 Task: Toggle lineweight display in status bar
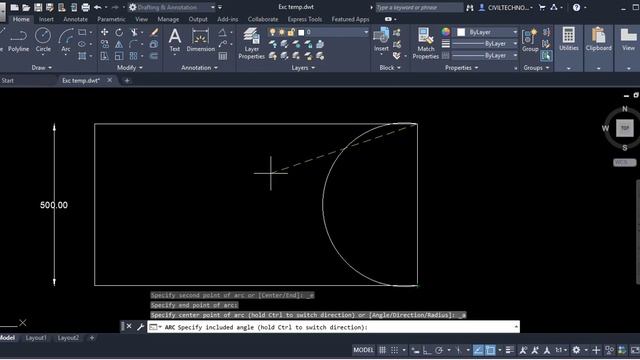[509, 350]
